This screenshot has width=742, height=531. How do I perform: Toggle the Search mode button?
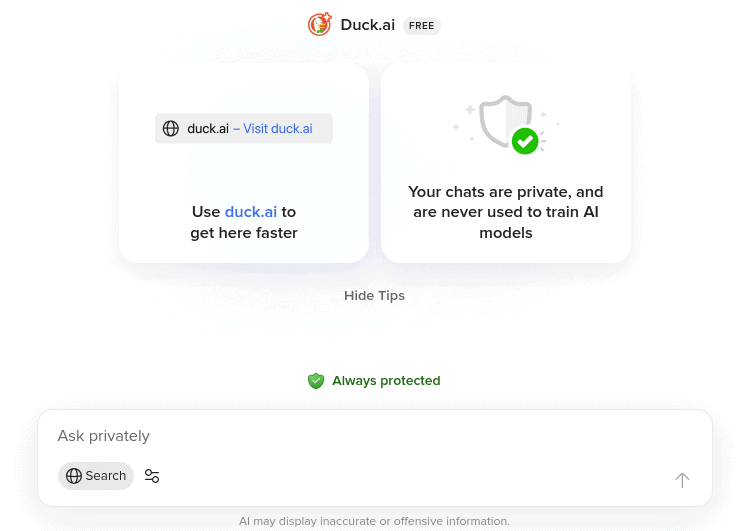tap(96, 476)
